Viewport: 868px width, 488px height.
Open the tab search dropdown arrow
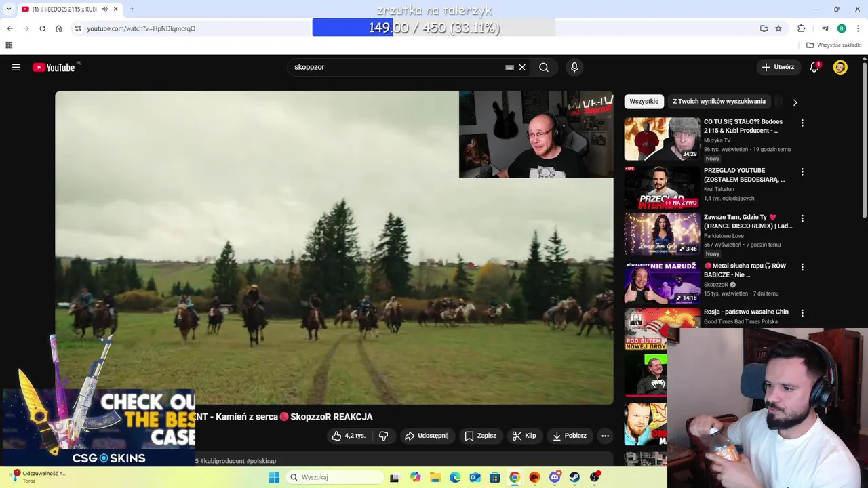(x=9, y=9)
